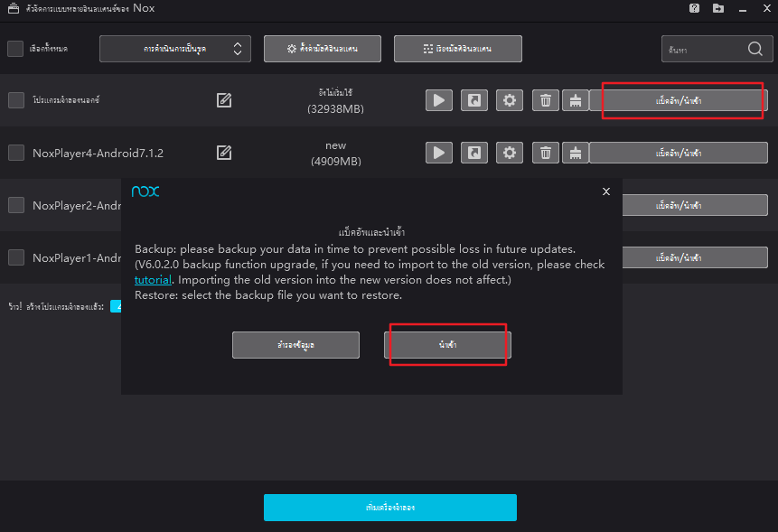
Task: Click the Nox logo in the backup dialog
Action: click(145, 191)
